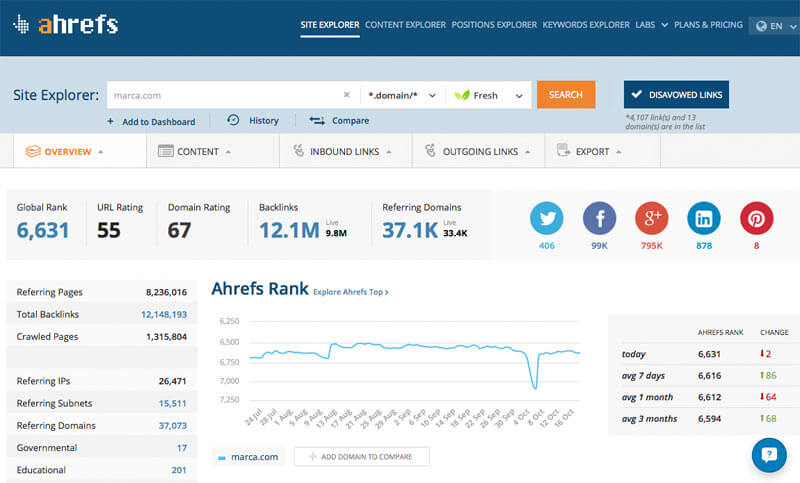Viewport: 800px width, 483px height.
Task: Click the marca.com chart legend
Action: pos(248,457)
